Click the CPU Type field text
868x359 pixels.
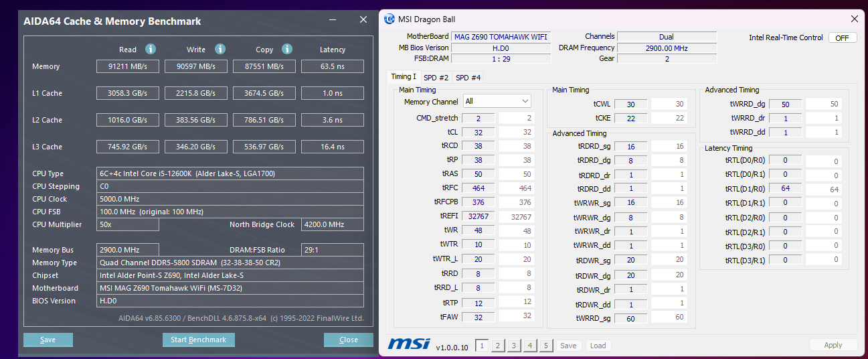[x=231, y=173]
